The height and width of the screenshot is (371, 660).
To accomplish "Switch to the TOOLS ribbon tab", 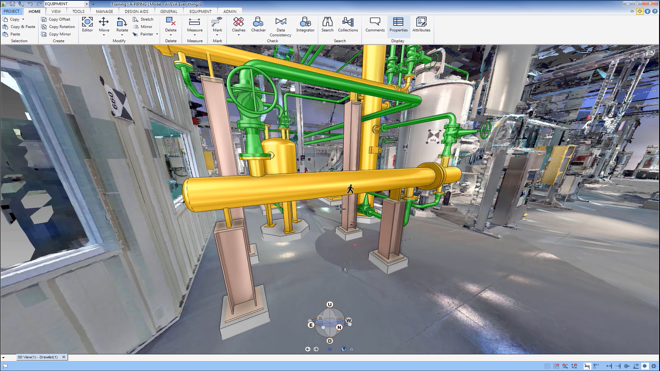I will [x=78, y=11].
